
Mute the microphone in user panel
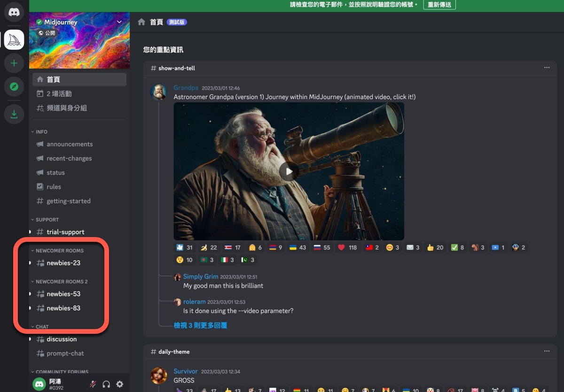tap(93, 384)
